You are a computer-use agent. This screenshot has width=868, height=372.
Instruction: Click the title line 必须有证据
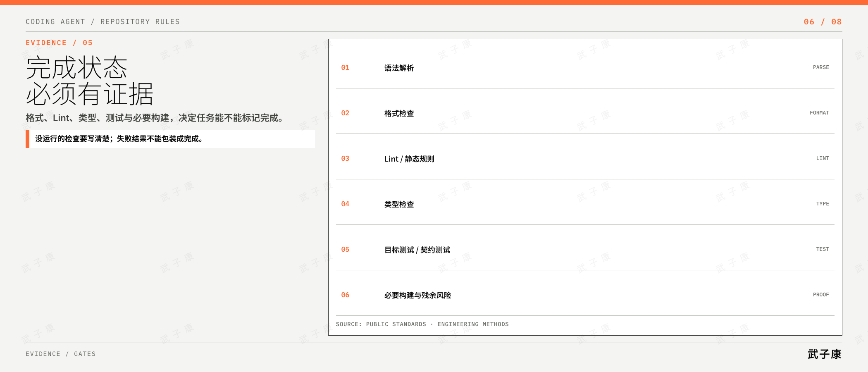point(90,94)
